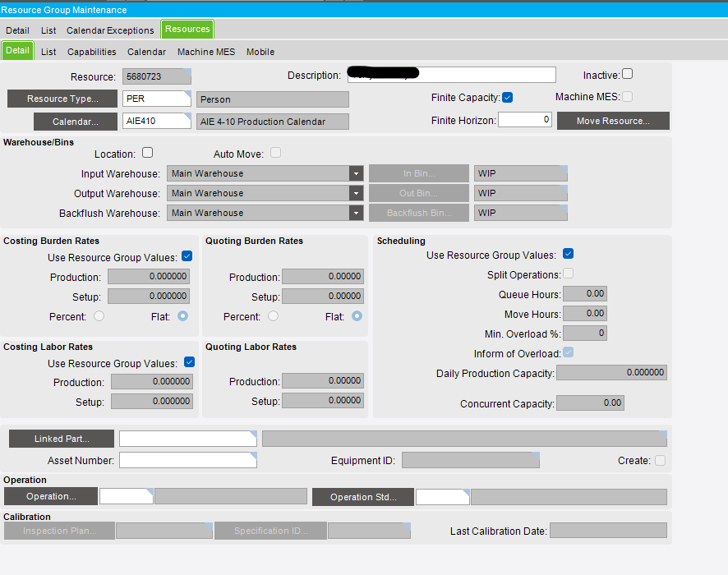
Task: Open the Backflush Warehouse dropdown
Action: 356,213
